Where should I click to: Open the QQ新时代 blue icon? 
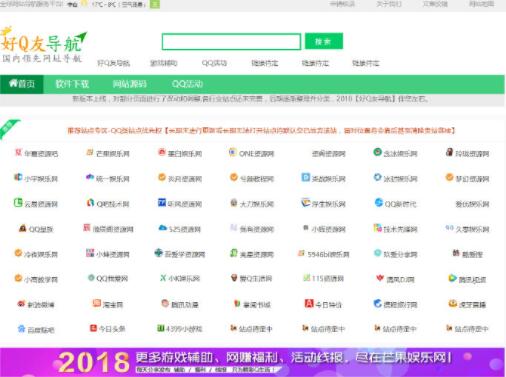[x=378, y=202]
